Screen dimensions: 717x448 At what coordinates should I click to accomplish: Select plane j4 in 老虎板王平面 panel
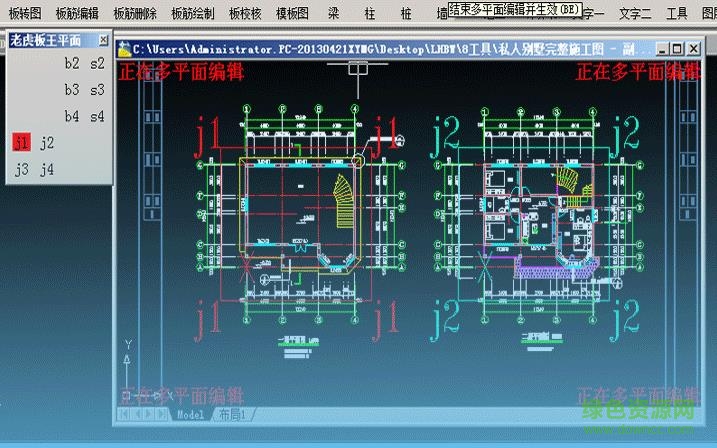point(47,170)
